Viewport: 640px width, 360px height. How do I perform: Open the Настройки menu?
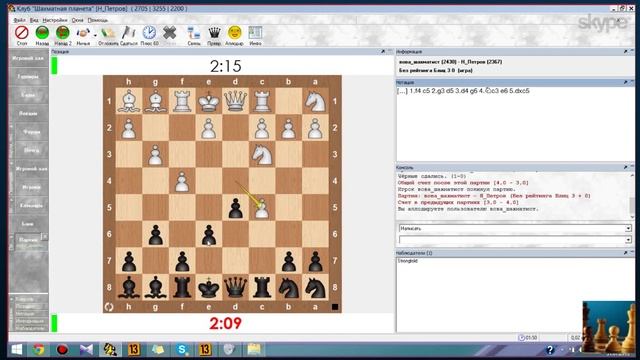[55, 20]
